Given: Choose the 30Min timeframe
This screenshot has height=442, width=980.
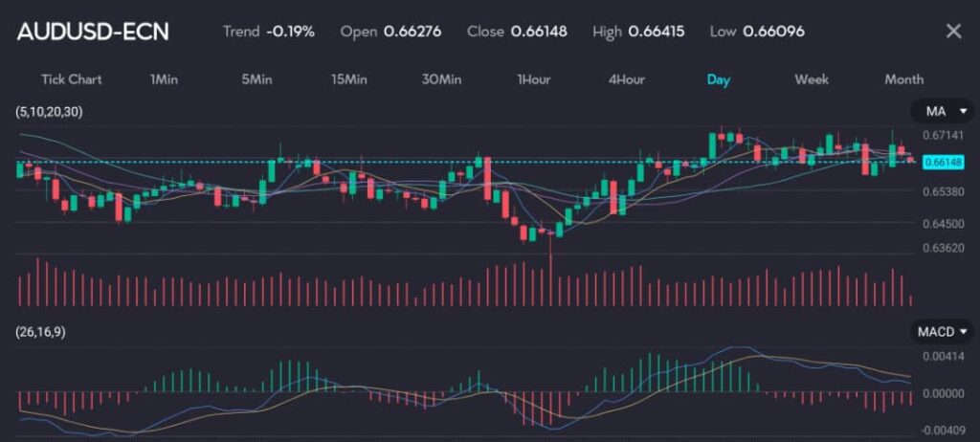Looking at the screenshot, I should [x=441, y=79].
